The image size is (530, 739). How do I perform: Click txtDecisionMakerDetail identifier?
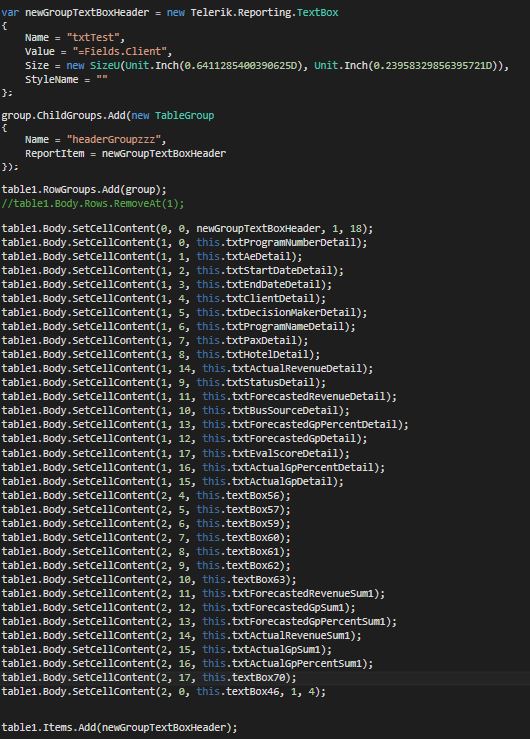click(x=291, y=312)
